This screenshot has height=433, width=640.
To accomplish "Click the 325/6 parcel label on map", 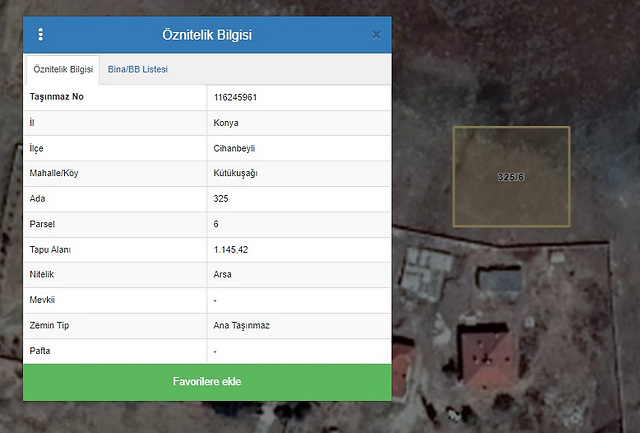I will pos(511,177).
